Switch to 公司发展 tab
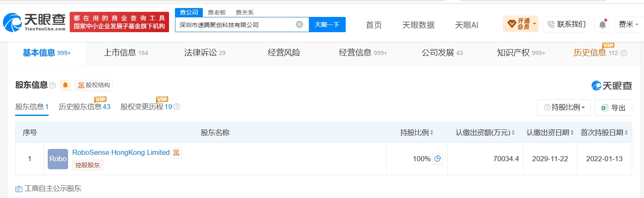The image size is (644, 198). 442,53
